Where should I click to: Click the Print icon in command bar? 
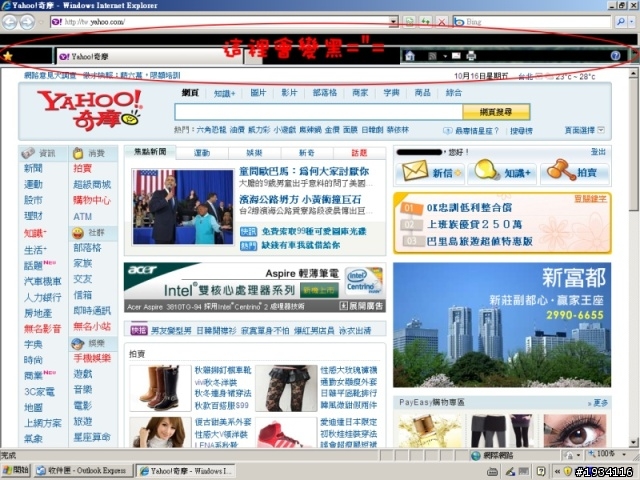[471, 56]
